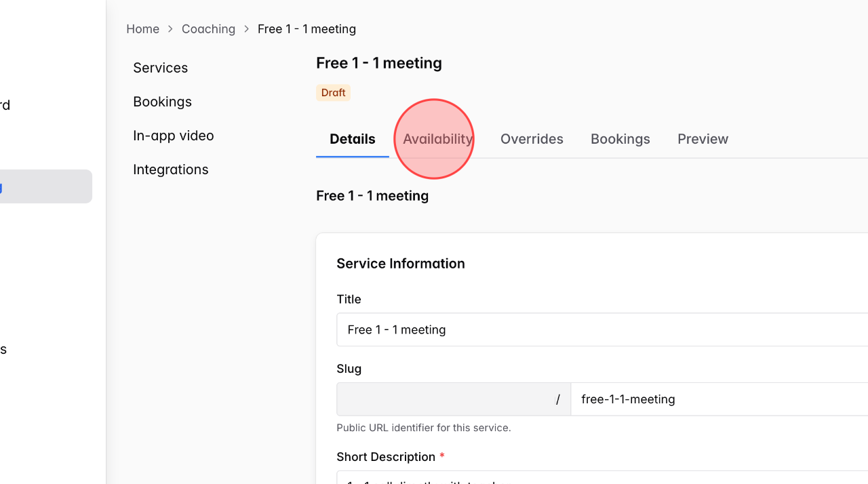
Task: Select the highlighted item in far-left sidebar
Action: click(x=46, y=186)
